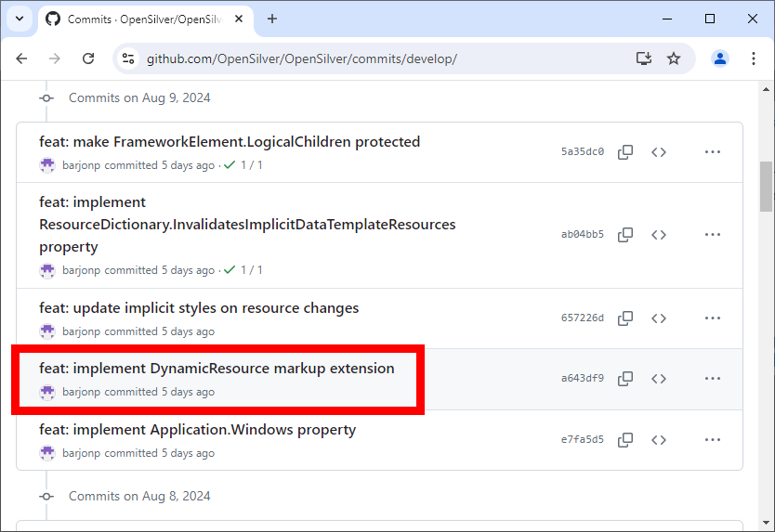775x532 pixels.
Task: Click the vertical scrollbar thumb
Action: pos(766,187)
